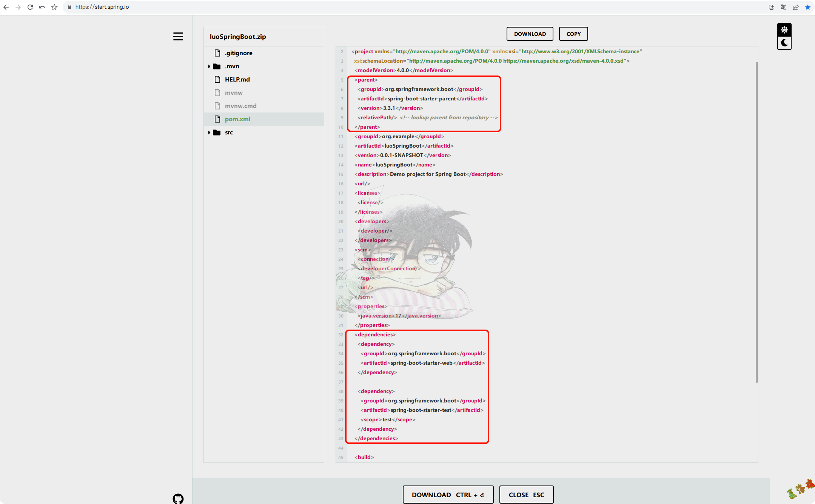The image size is (815, 504).
Task: Click the org.example groupId line
Action: [x=399, y=136]
